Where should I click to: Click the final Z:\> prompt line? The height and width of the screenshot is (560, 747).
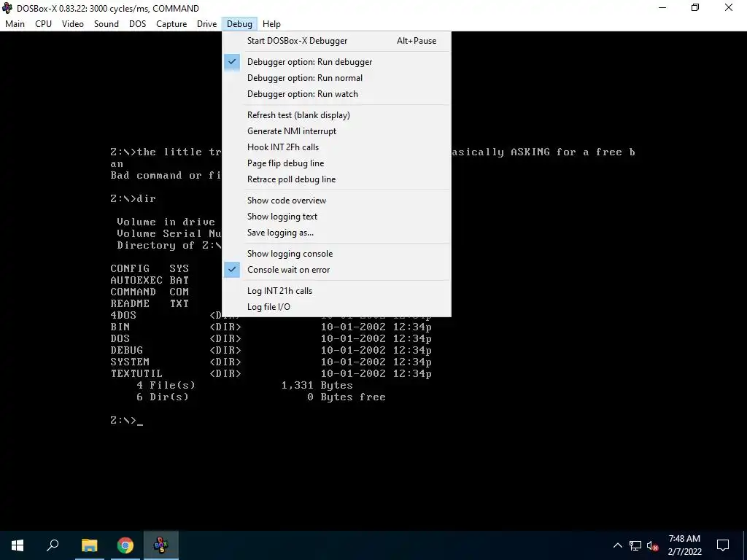pos(126,421)
